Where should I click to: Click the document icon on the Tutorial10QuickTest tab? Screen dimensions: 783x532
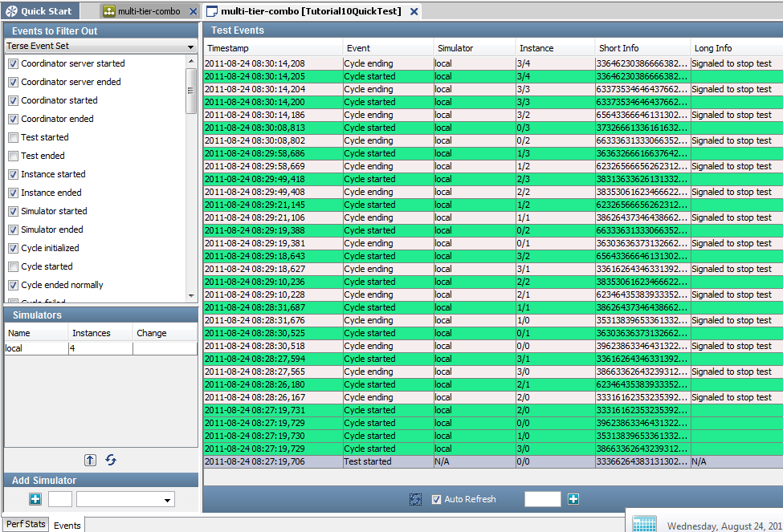[x=210, y=12]
